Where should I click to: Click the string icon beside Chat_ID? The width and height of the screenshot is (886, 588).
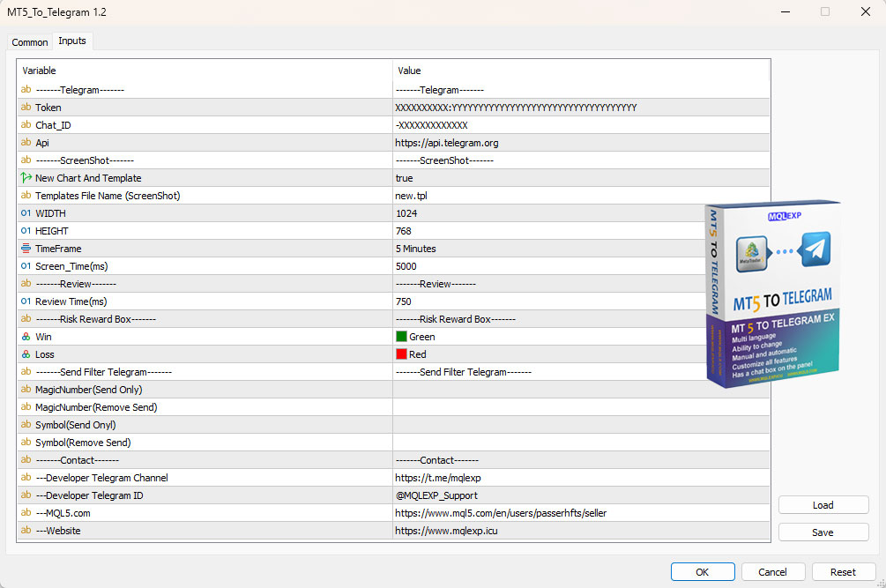pyautogui.click(x=26, y=125)
